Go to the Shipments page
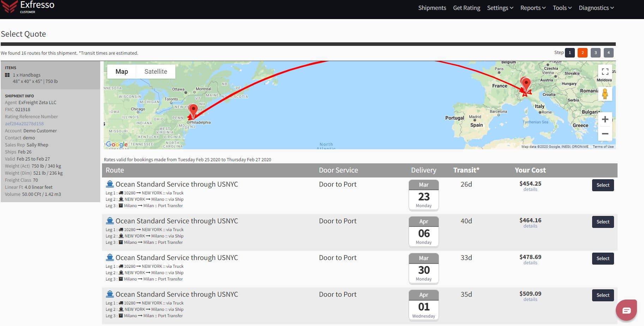This screenshot has height=326, width=644. click(432, 8)
